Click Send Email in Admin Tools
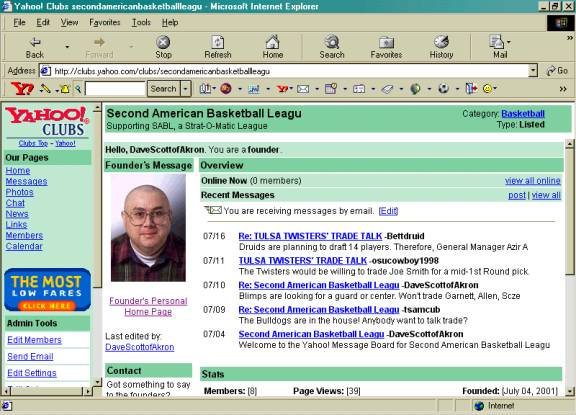This screenshot has height=415, width=576. [x=30, y=356]
